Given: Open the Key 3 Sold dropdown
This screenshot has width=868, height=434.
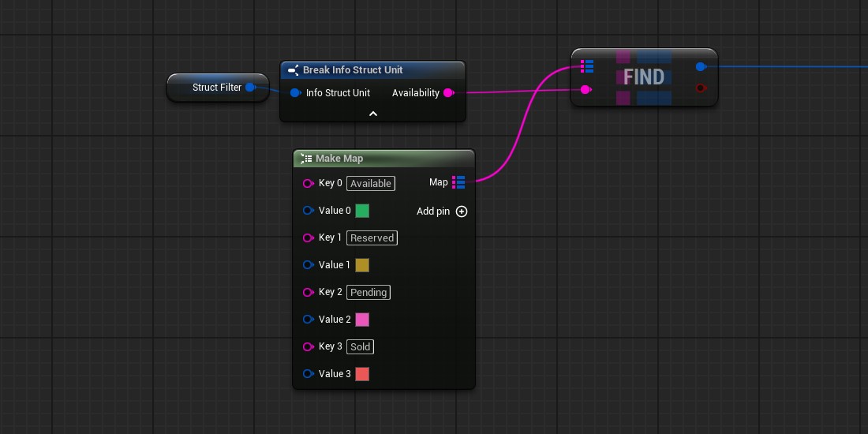Looking at the screenshot, I should (361, 347).
